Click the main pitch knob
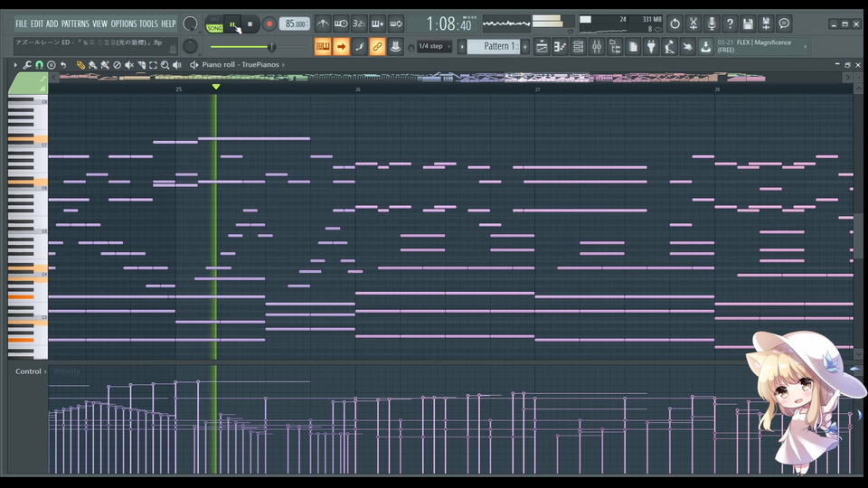The image size is (868, 488). (190, 46)
